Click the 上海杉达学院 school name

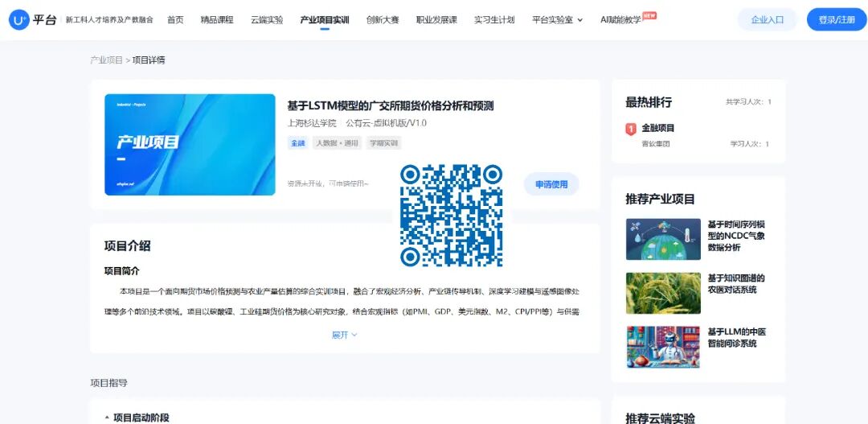tap(312, 123)
